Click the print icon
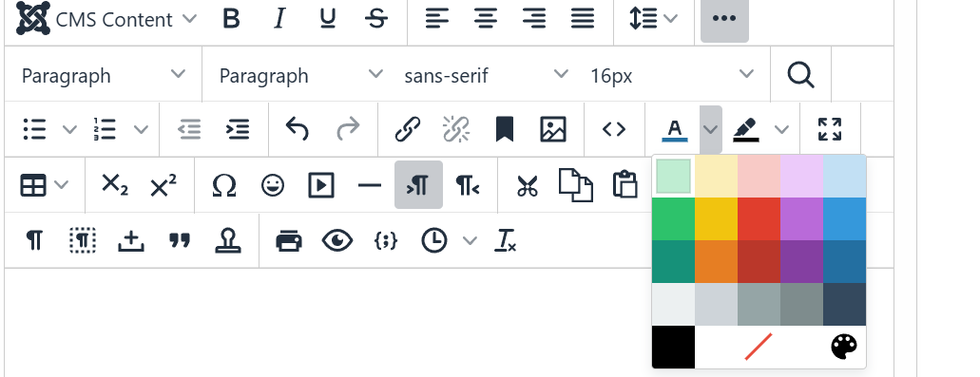 (x=289, y=241)
